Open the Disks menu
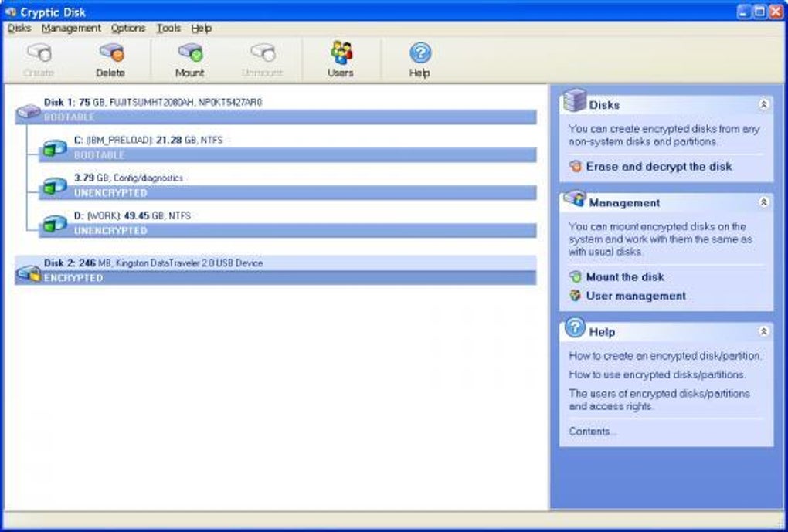Screen dimensions: 788x532 click(x=19, y=28)
